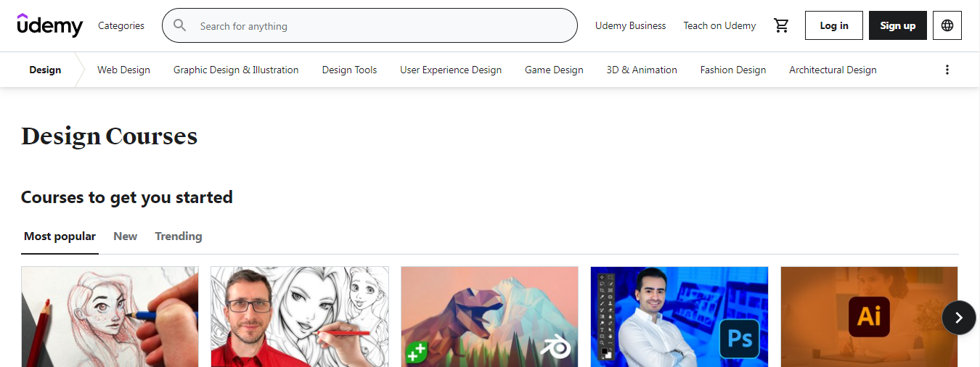980x367 pixels.
Task: Open the shopping cart
Action: (781, 25)
